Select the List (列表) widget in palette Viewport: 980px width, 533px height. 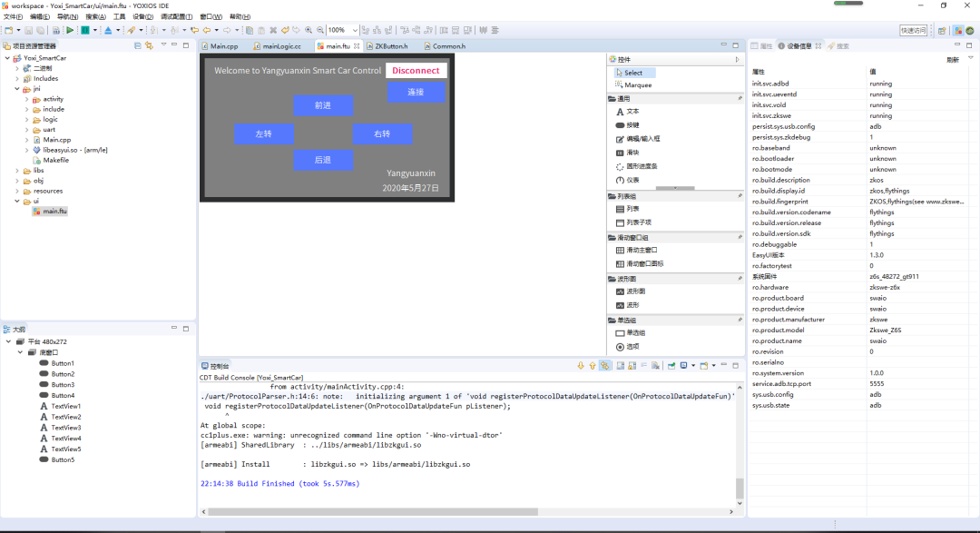pos(628,209)
